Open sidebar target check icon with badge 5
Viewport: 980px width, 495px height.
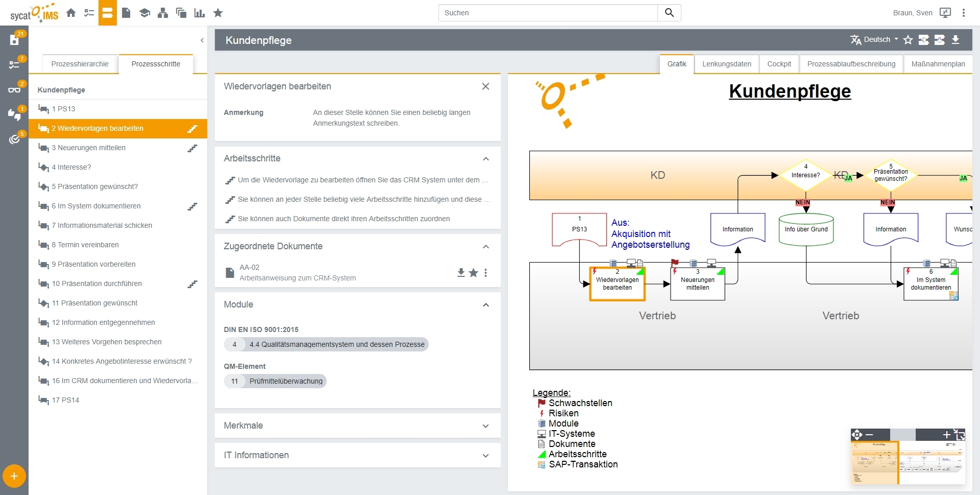(14, 139)
